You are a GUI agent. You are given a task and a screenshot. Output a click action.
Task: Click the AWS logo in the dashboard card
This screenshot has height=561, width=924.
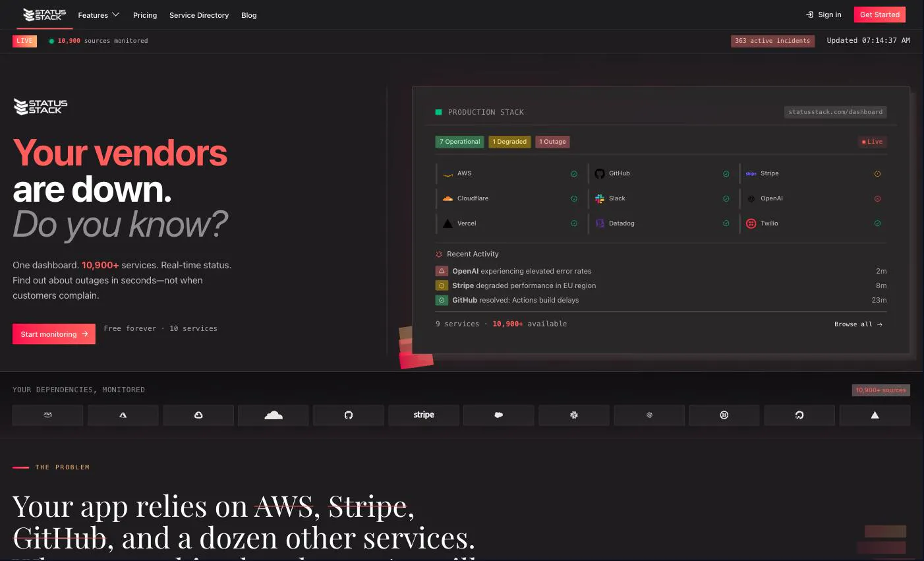pyautogui.click(x=448, y=174)
